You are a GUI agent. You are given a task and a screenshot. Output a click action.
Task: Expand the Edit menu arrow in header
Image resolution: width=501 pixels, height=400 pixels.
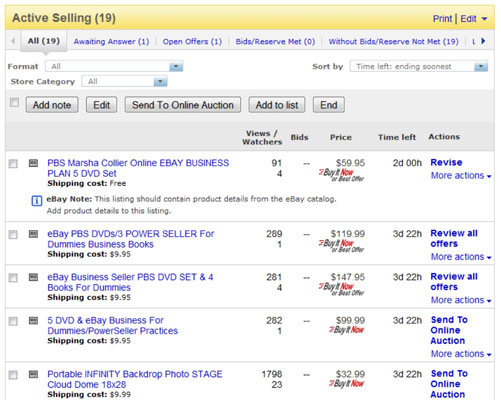tap(484, 19)
